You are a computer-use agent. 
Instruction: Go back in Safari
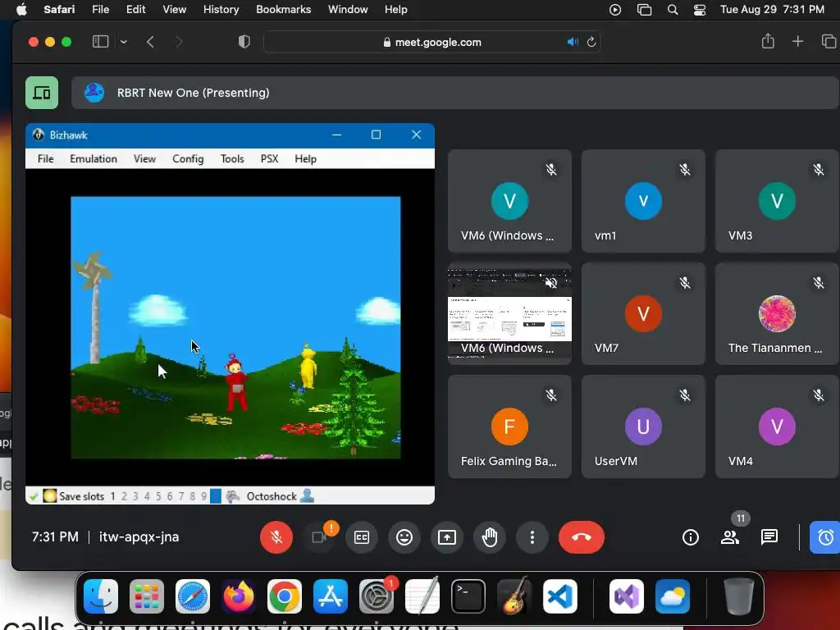click(x=150, y=42)
